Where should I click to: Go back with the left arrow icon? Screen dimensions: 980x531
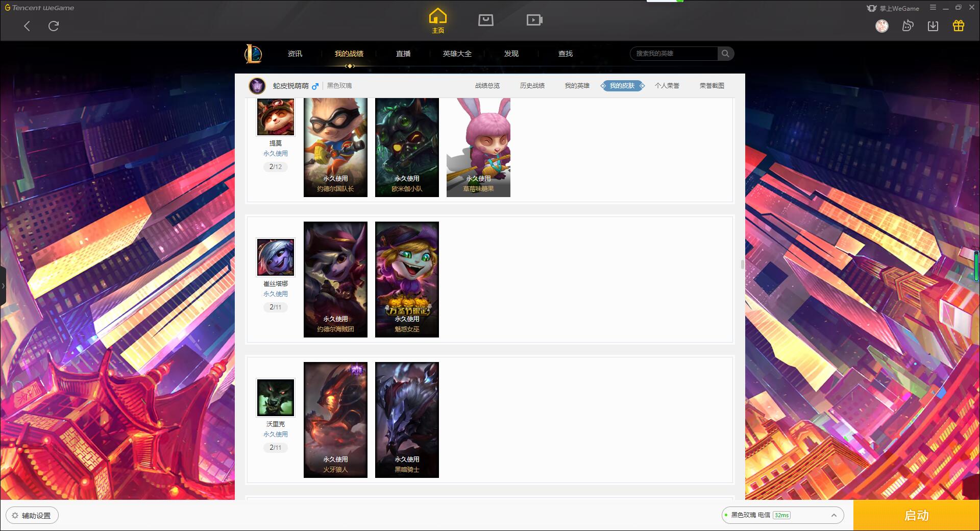tap(27, 26)
